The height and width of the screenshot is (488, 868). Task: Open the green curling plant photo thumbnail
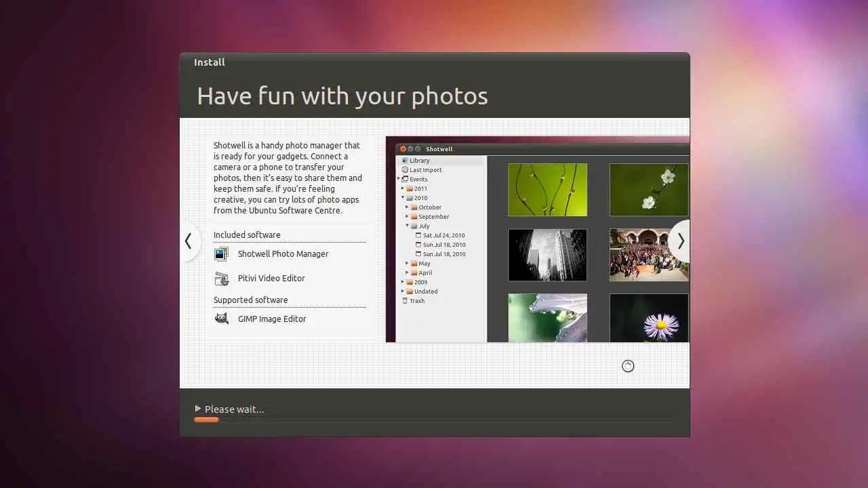pyautogui.click(x=547, y=190)
